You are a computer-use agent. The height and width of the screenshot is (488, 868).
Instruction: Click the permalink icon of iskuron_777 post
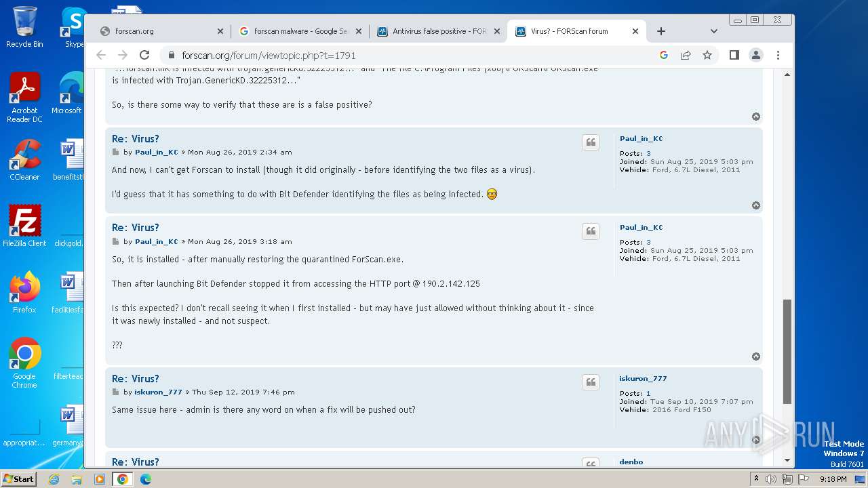coord(115,393)
